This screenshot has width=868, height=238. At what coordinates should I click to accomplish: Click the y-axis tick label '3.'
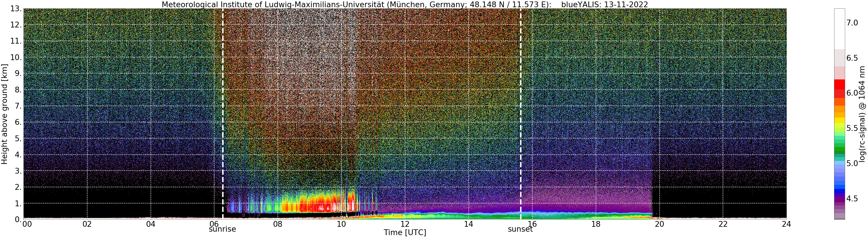coord(18,171)
